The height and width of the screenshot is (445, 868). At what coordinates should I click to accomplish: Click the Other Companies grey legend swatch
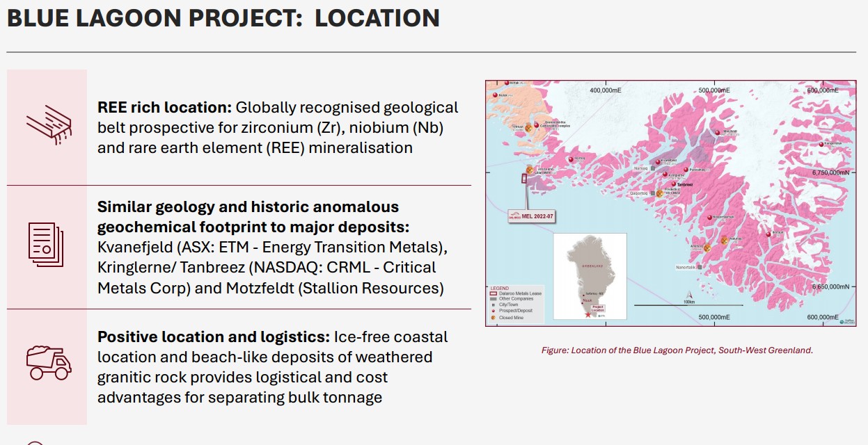coord(494,298)
